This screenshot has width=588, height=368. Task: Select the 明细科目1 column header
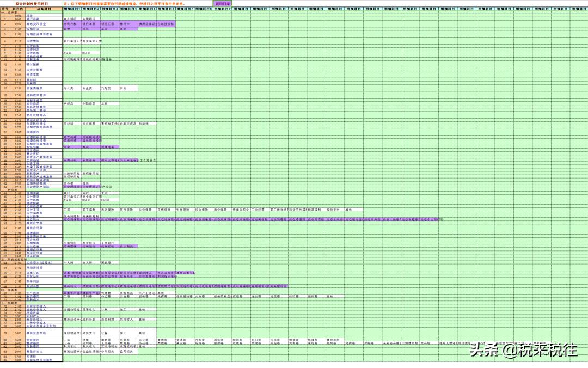pyautogui.click(x=72, y=9)
